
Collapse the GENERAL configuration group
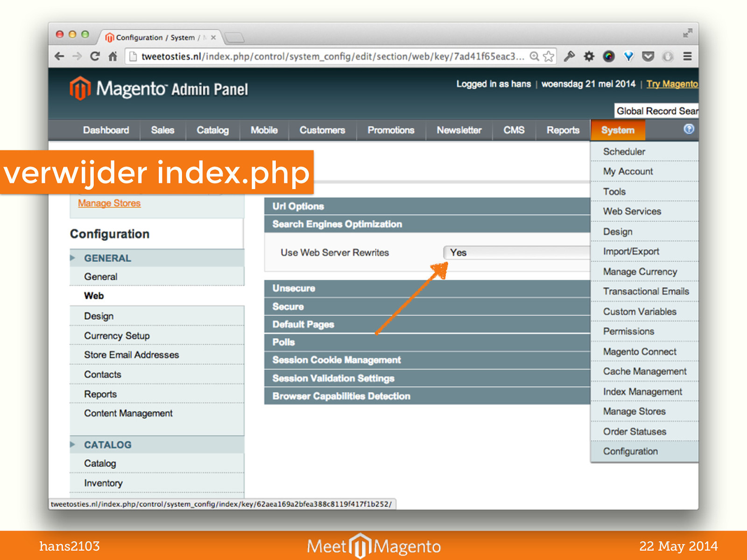tap(157, 258)
